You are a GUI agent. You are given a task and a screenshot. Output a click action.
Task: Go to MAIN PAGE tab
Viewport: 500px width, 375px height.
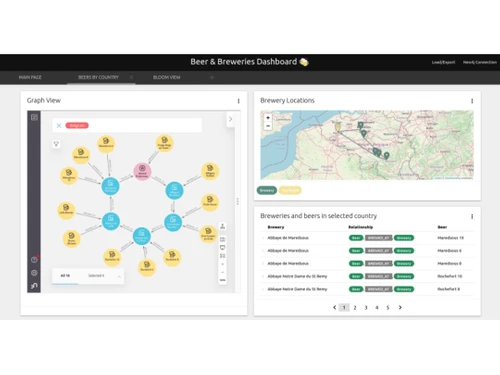pos(30,77)
